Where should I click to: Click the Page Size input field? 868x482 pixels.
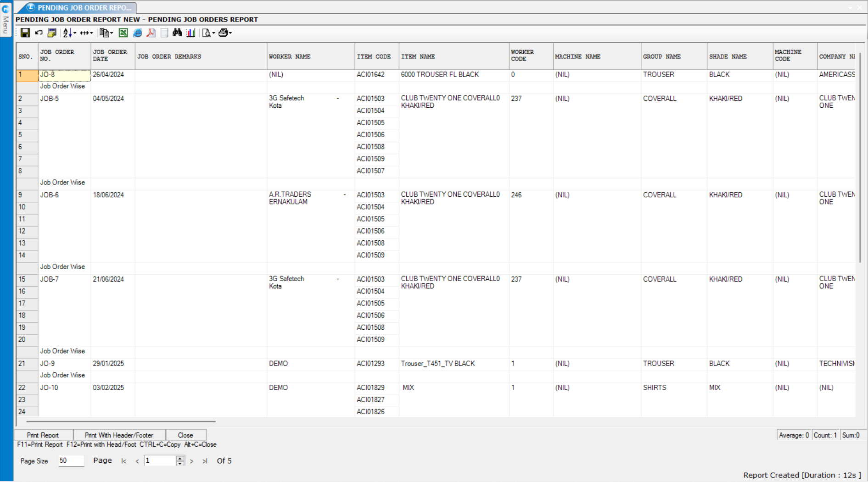click(x=71, y=460)
